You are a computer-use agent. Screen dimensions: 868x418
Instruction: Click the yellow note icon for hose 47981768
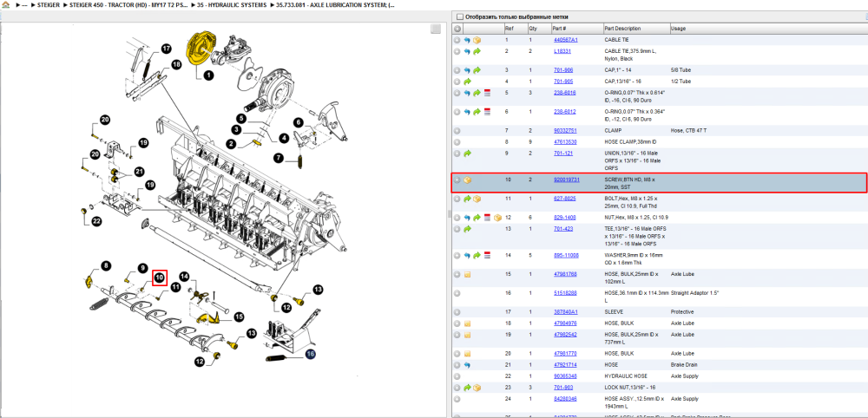coord(467,274)
